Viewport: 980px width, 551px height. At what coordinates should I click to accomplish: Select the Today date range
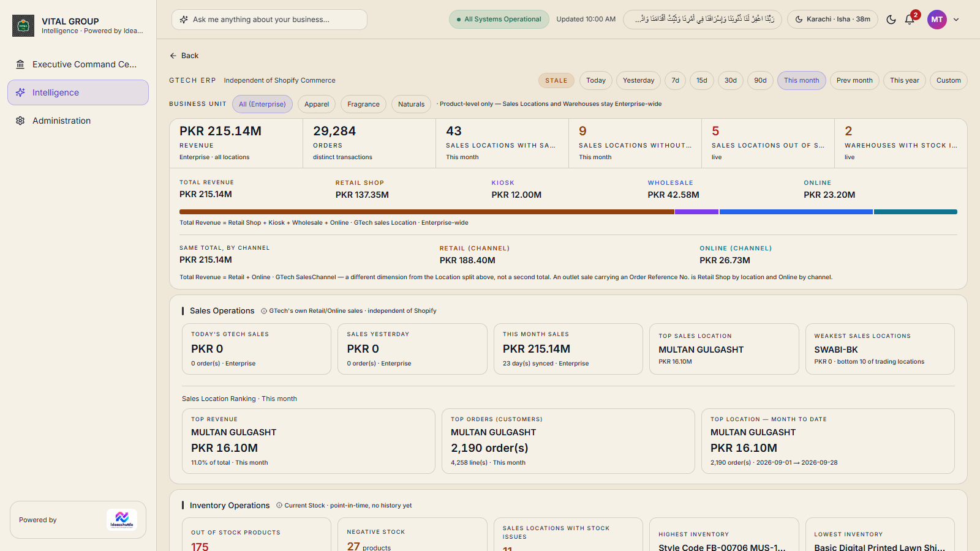(x=596, y=80)
